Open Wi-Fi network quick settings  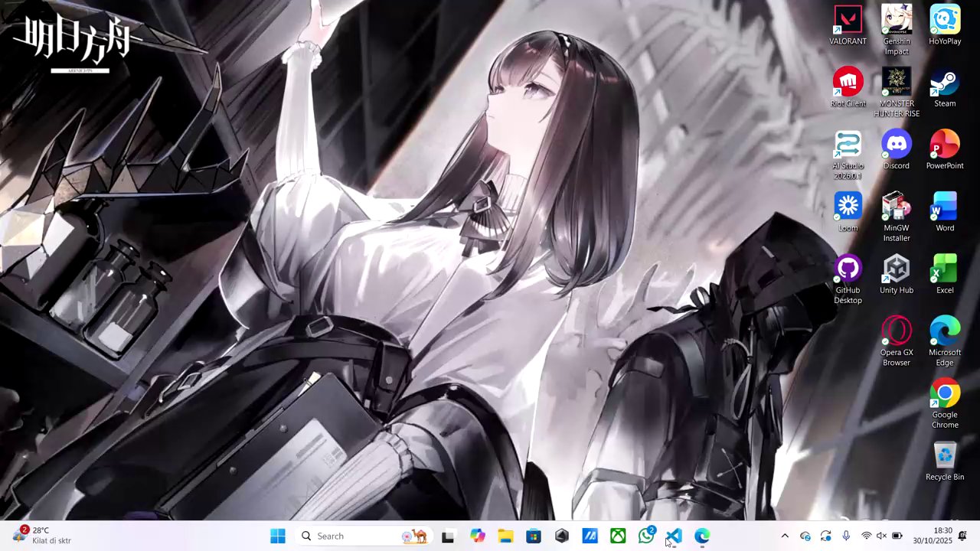(x=866, y=536)
